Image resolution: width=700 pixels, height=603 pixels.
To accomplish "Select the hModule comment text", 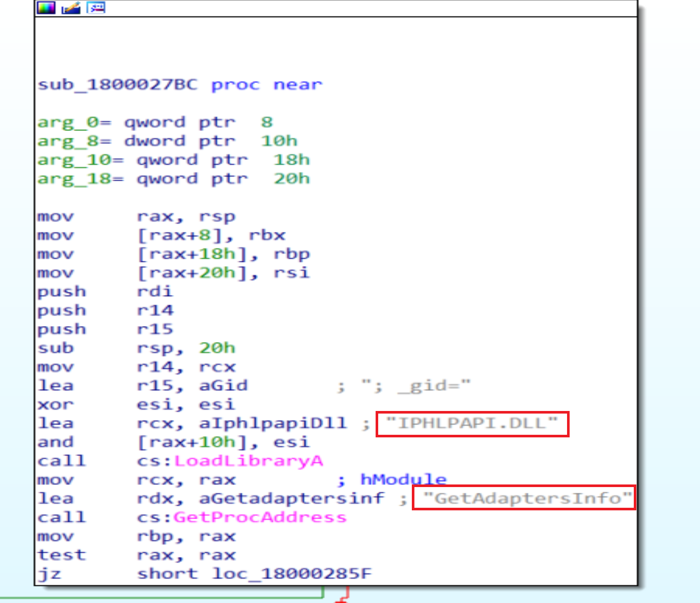I will point(403,479).
